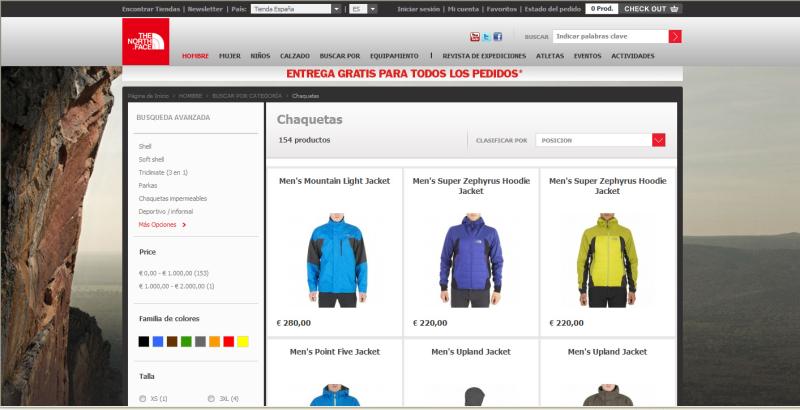Open the YouTube social icon

click(475, 37)
